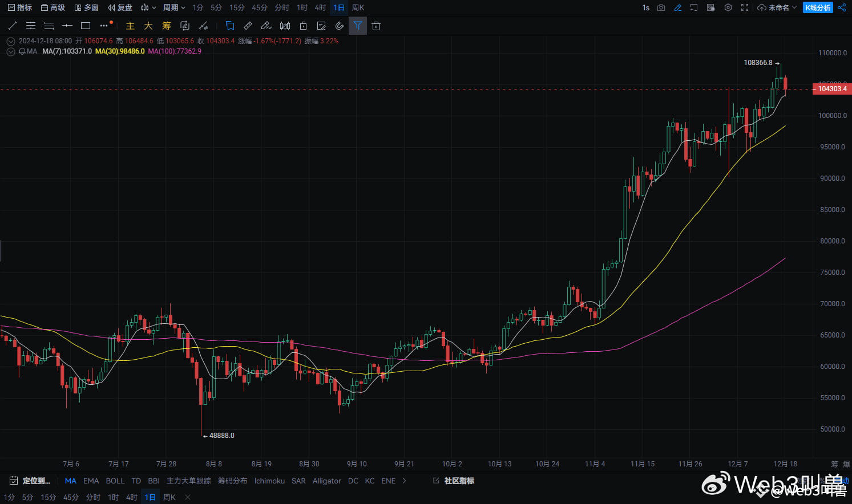Switch to top 5分 timeframe

[216, 7]
